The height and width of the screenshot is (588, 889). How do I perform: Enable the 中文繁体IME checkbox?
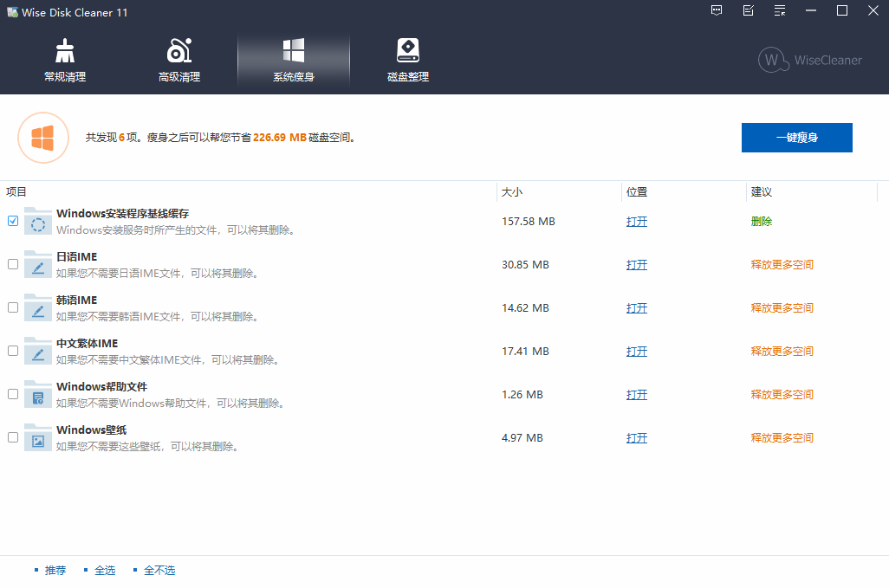click(x=13, y=351)
